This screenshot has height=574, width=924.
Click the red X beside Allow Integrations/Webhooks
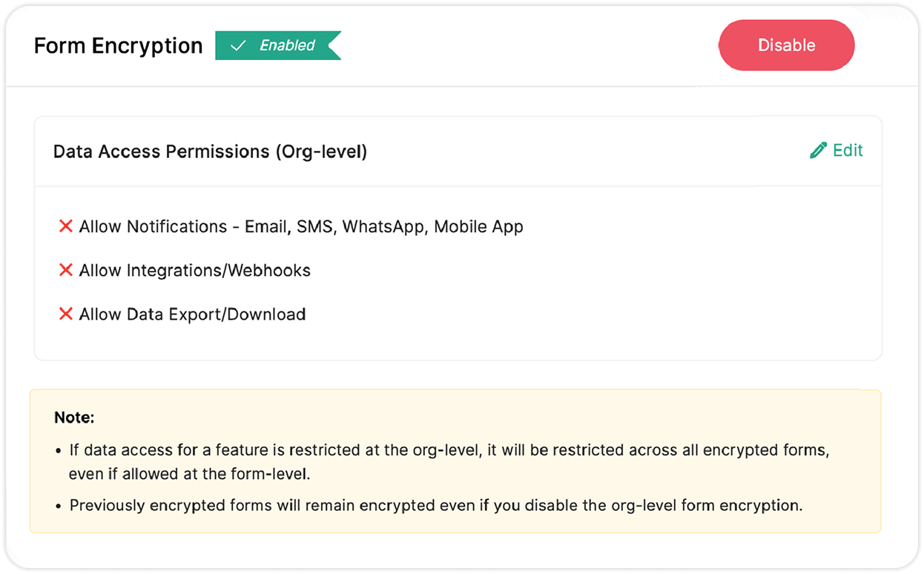65,270
